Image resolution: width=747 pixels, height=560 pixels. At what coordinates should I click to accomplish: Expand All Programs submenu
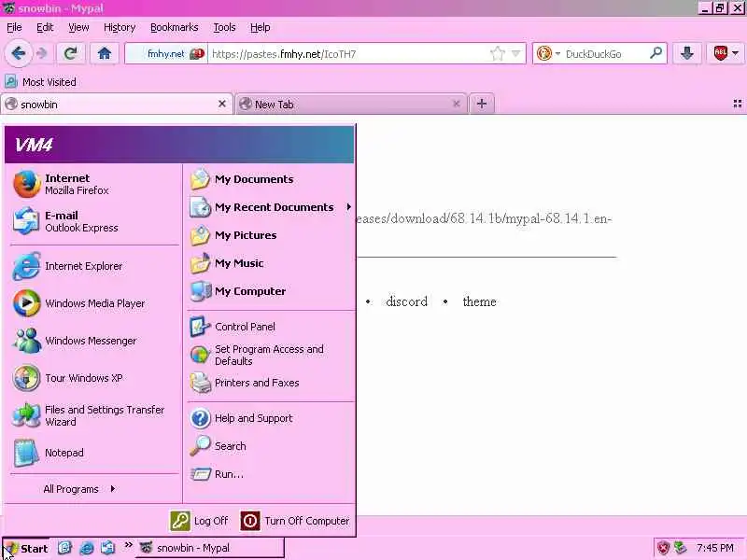(x=78, y=489)
